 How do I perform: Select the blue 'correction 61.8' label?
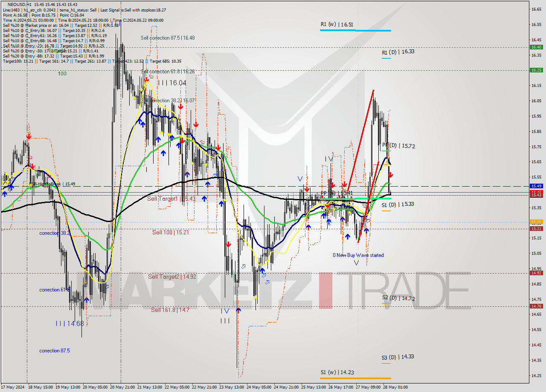(55, 290)
